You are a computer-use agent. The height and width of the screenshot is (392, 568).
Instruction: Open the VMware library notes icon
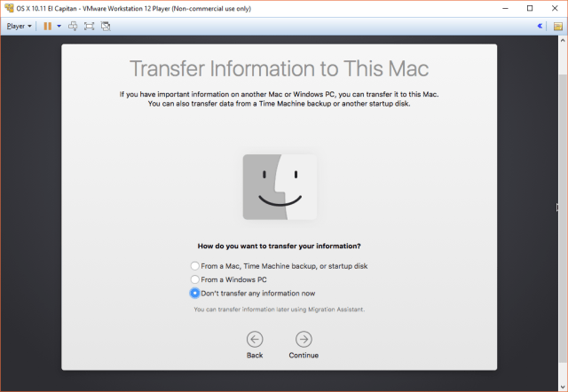558,26
